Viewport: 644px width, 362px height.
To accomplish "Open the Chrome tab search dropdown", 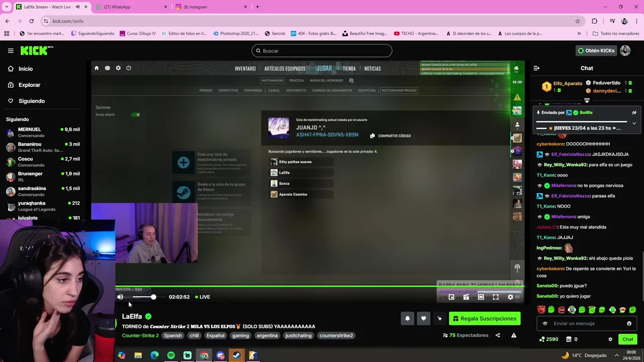I will tap(6, 7).
